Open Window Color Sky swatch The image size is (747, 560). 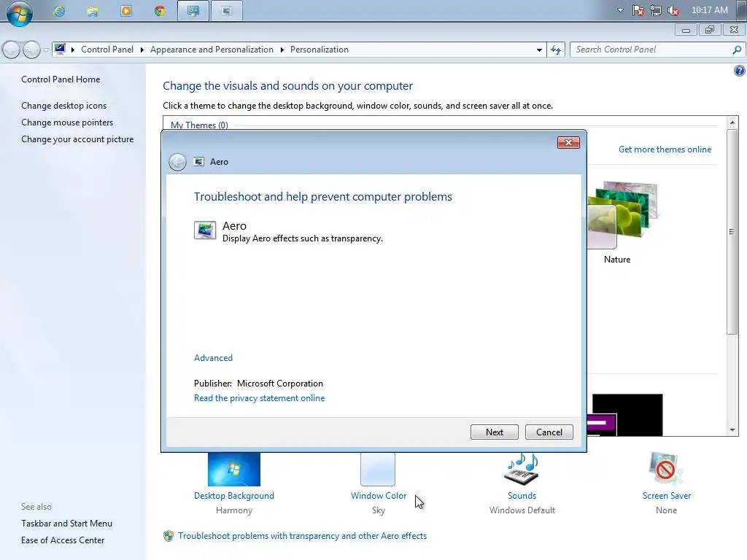[378, 470]
